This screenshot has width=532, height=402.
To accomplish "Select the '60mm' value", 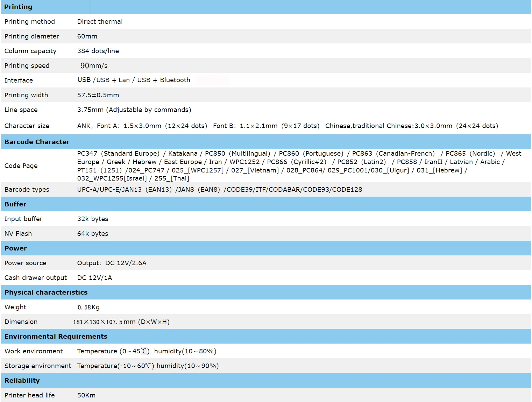I will coord(87,36).
